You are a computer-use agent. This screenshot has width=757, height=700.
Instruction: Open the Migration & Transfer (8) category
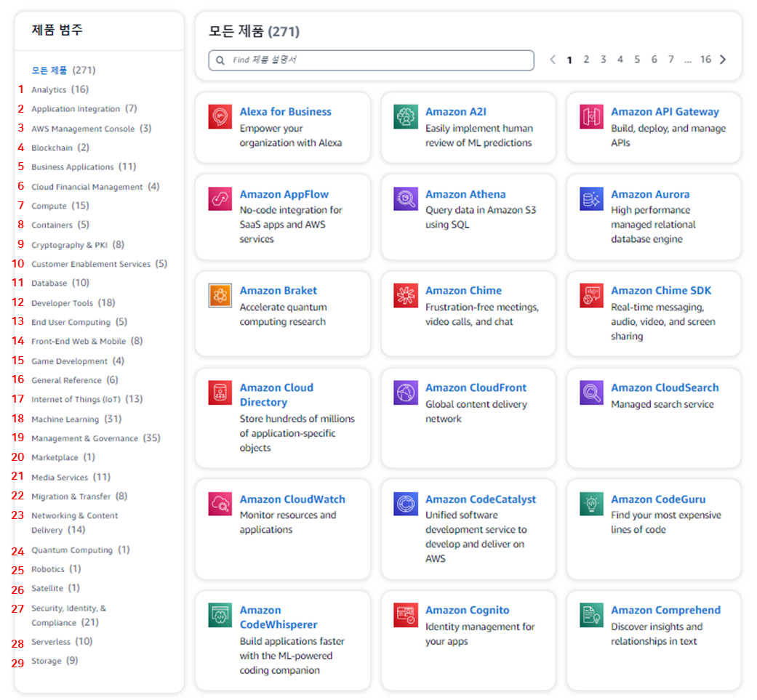tap(79, 496)
